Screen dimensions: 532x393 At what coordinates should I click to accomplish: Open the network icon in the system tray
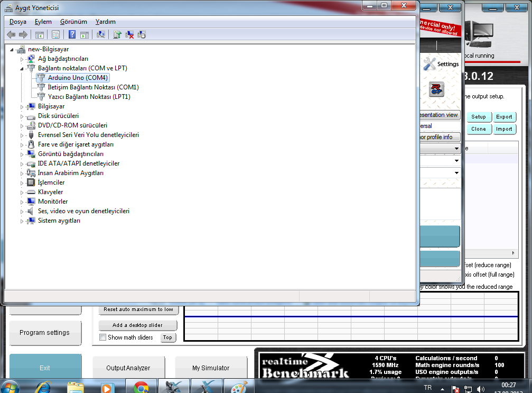(x=468, y=389)
